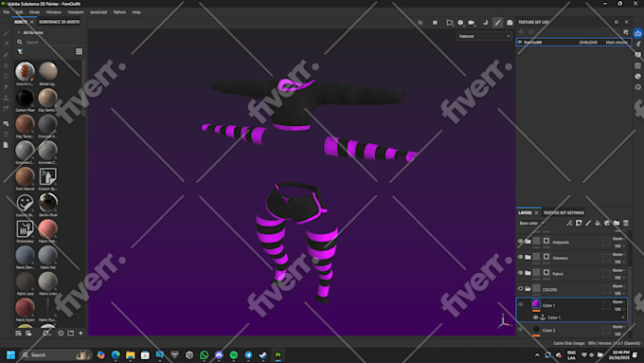This screenshot has height=363, width=644.
Task: Open the display settings globe icon on right dock
Action: [637, 77]
